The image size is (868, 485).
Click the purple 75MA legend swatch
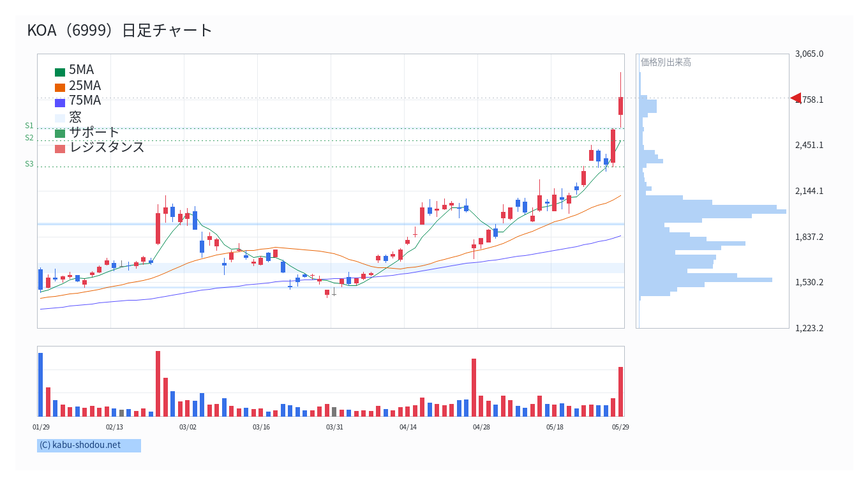pyautogui.click(x=60, y=103)
